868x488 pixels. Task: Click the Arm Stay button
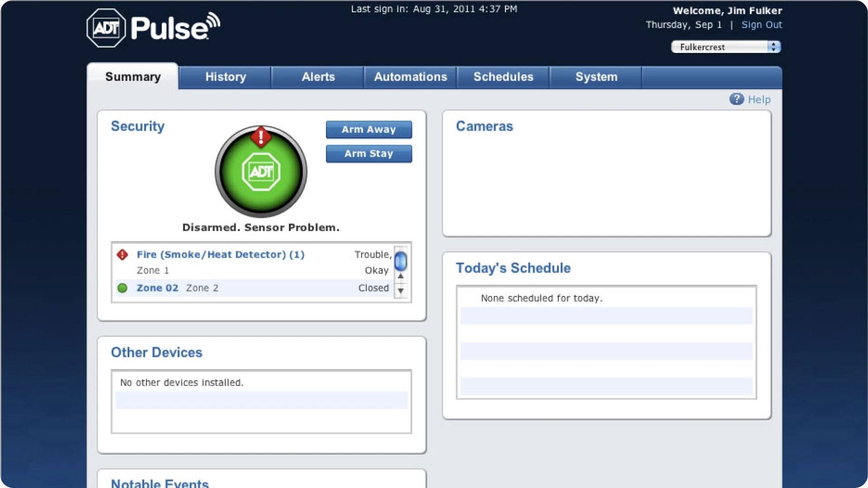(369, 154)
